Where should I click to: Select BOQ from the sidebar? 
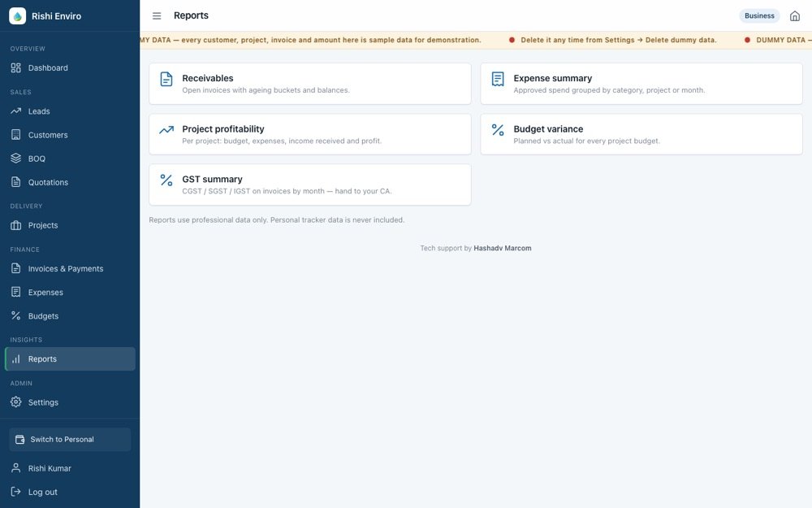click(x=70, y=158)
